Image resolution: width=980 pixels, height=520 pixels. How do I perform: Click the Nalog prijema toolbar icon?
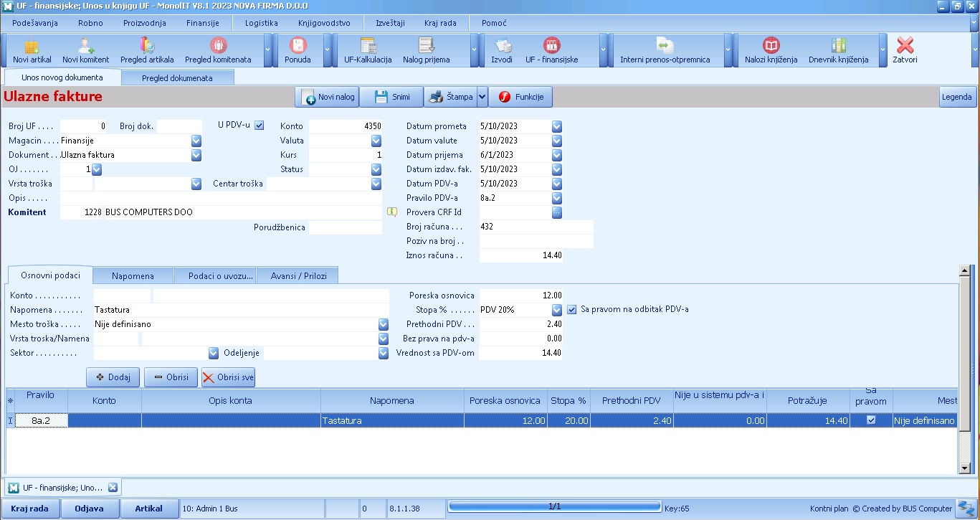(x=427, y=51)
